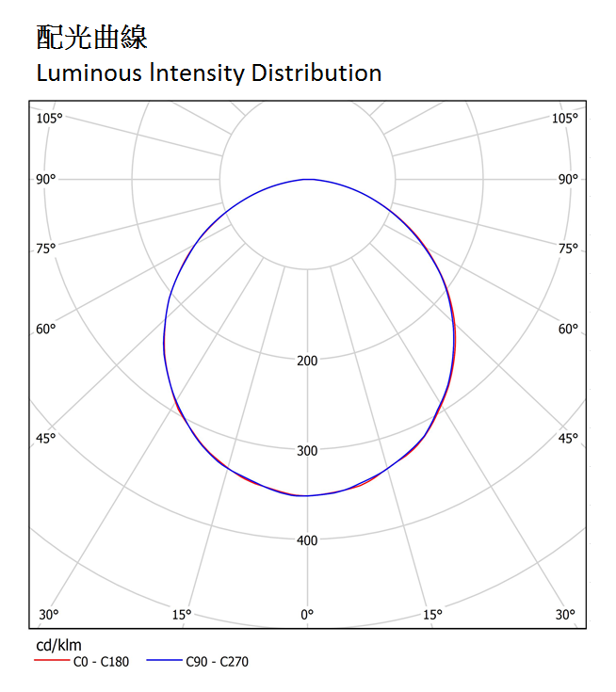Select the 90° label on the left edge
The width and height of the screenshot is (616, 692).
pos(46,179)
